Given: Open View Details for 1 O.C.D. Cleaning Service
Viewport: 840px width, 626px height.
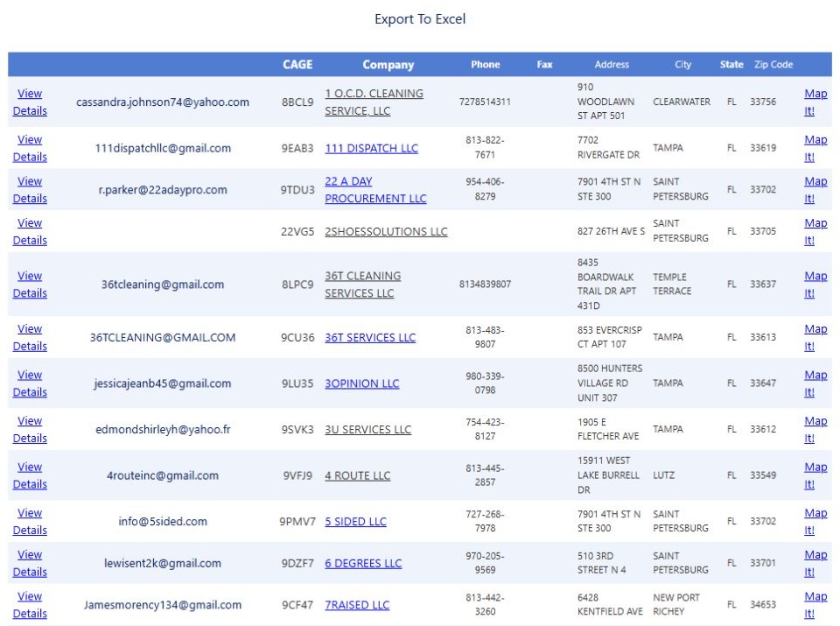Looking at the screenshot, I should (x=30, y=102).
